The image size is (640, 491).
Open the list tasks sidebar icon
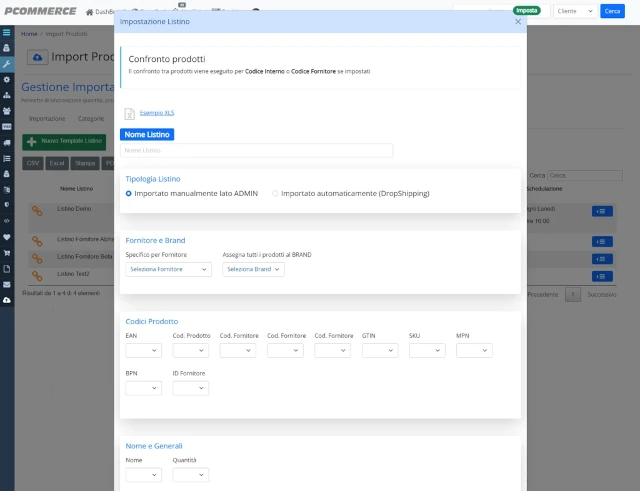pos(7,158)
